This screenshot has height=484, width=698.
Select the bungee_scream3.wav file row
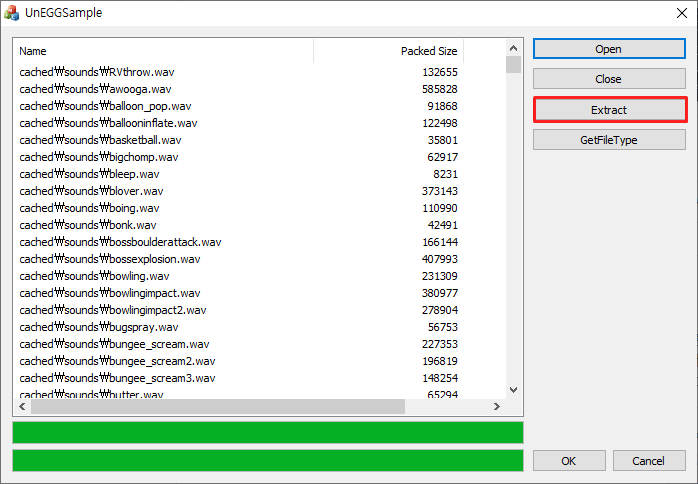[238, 378]
